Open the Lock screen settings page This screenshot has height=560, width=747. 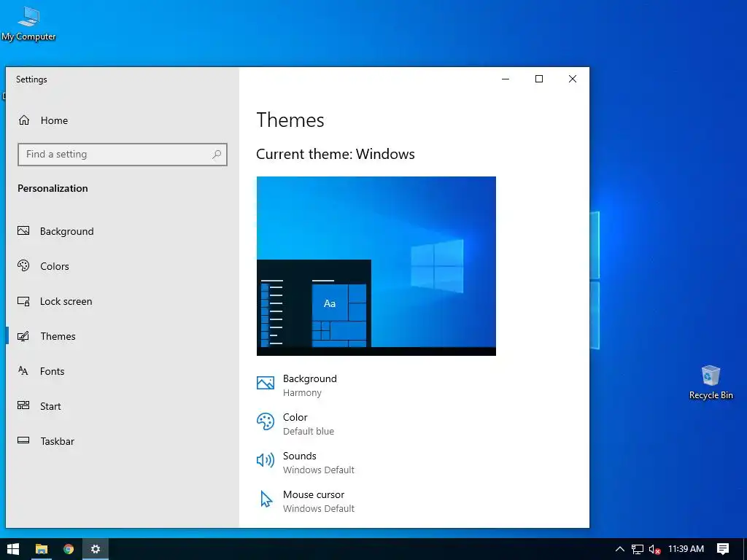(122, 301)
